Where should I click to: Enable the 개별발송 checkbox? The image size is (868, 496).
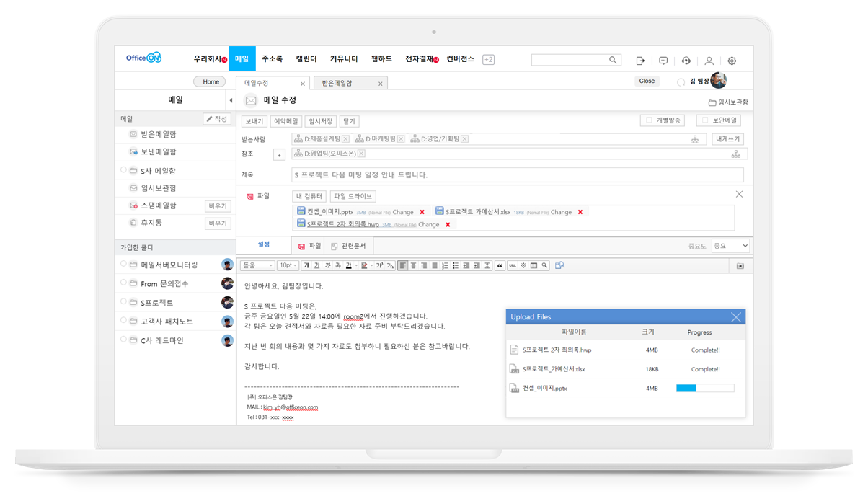pyautogui.click(x=649, y=120)
